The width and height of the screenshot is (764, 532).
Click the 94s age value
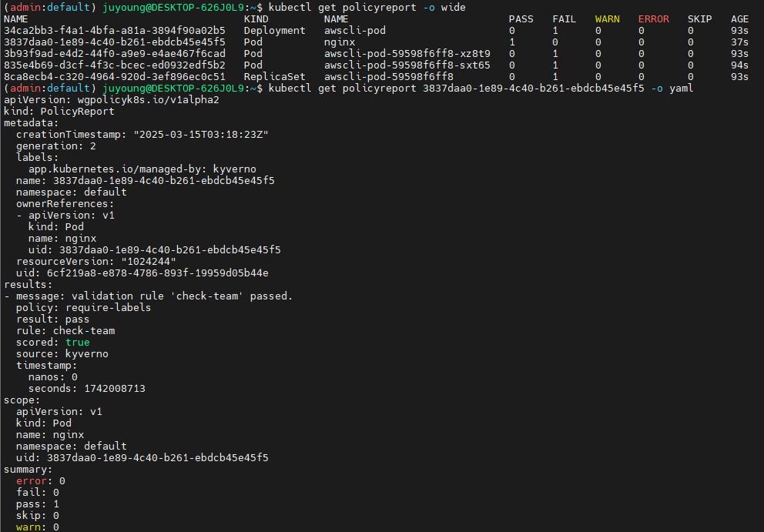click(x=739, y=65)
